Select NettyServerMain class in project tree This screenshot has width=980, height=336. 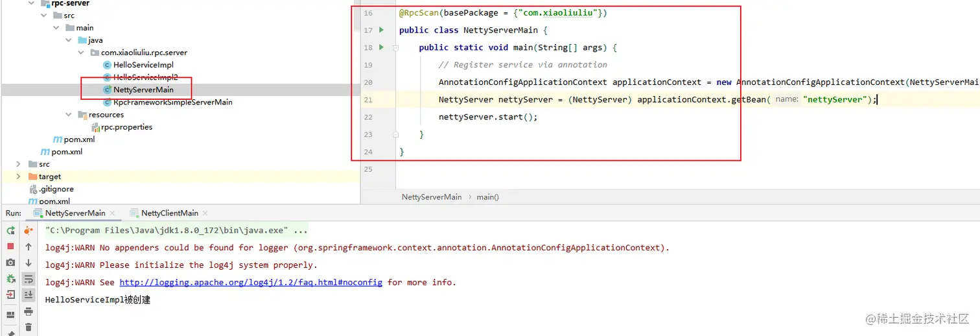143,90
